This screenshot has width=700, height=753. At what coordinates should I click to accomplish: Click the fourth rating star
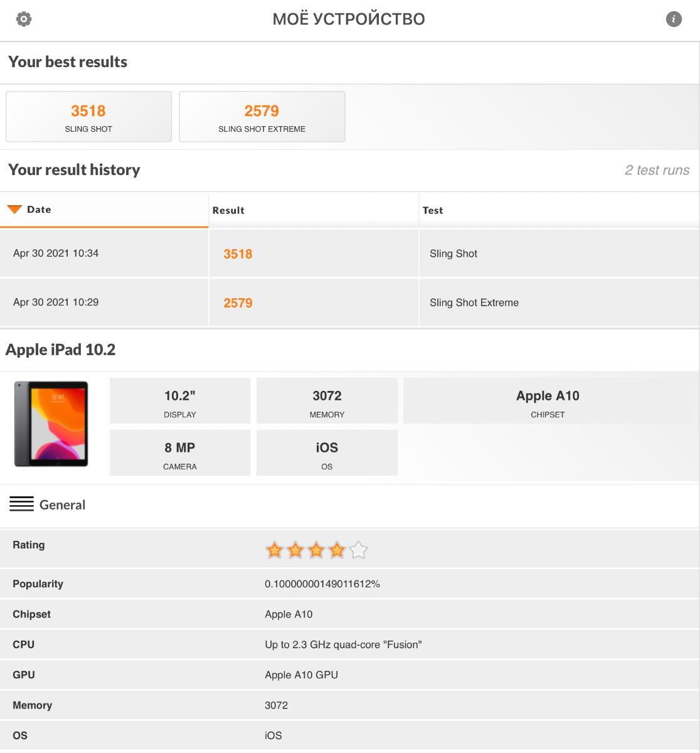(x=337, y=551)
